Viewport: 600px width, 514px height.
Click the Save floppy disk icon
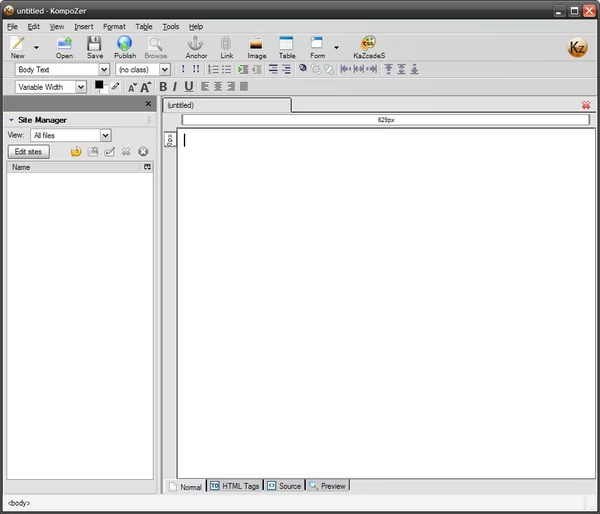pyautogui.click(x=94, y=44)
